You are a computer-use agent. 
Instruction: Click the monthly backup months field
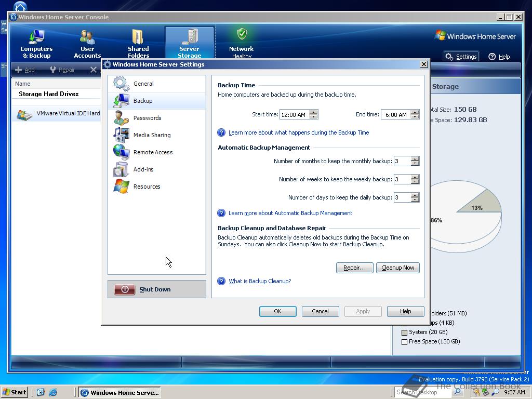coord(403,161)
